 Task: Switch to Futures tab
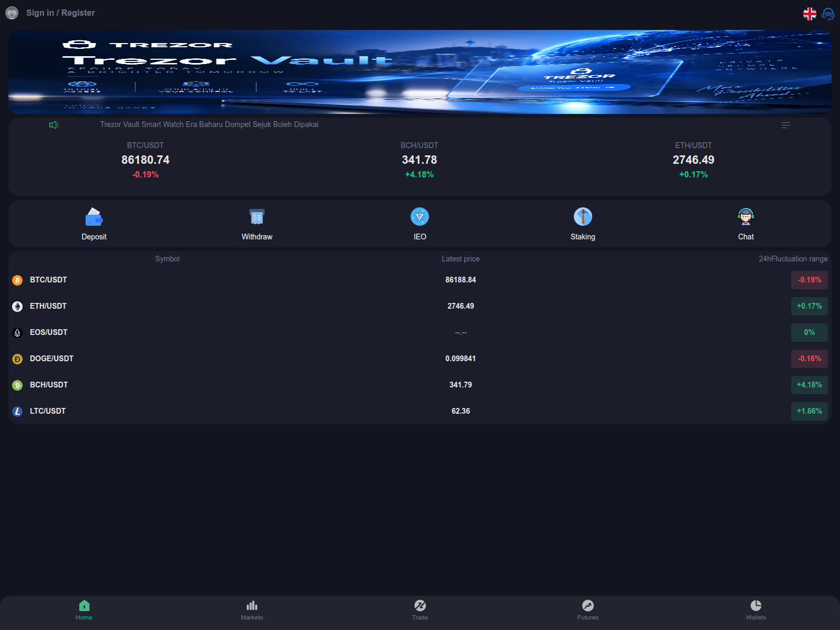click(588, 610)
